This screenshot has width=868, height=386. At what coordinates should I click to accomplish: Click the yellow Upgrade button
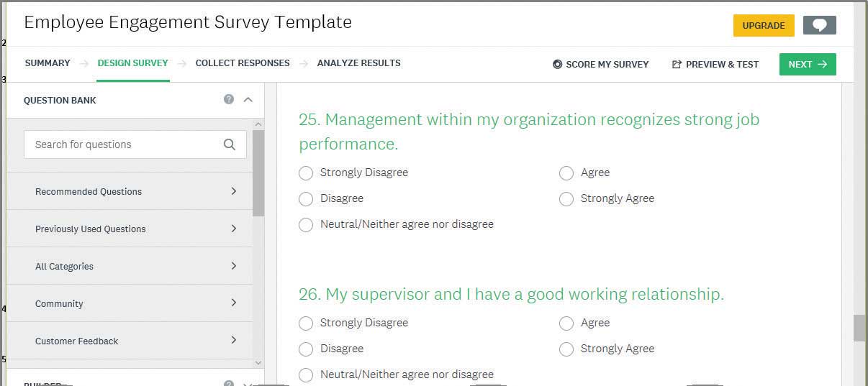[764, 25]
